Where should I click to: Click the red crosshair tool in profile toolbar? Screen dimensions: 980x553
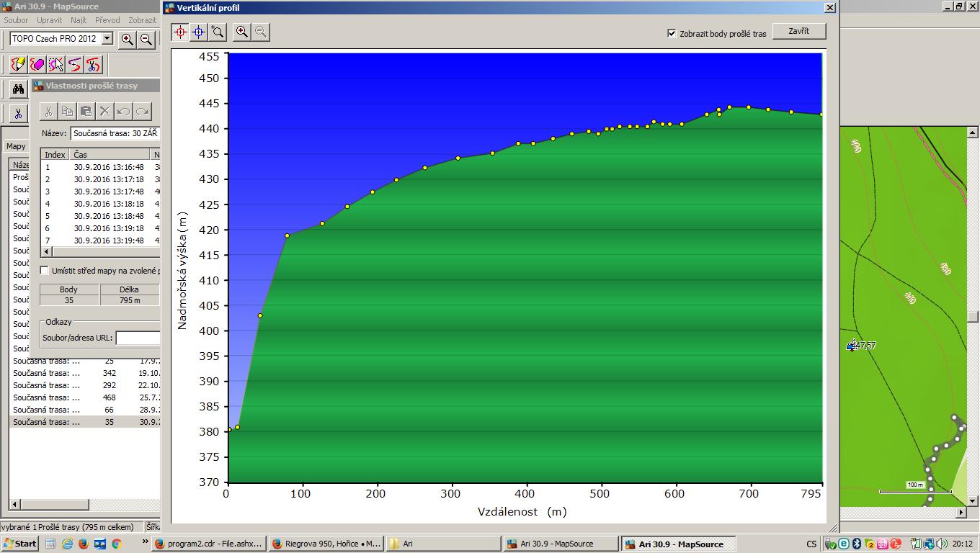point(180,32)
